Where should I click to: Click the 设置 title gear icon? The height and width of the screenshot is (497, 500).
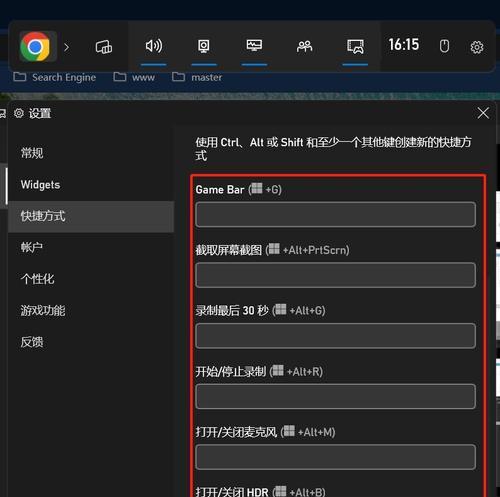pyautogui.click(x=19, y=113)
